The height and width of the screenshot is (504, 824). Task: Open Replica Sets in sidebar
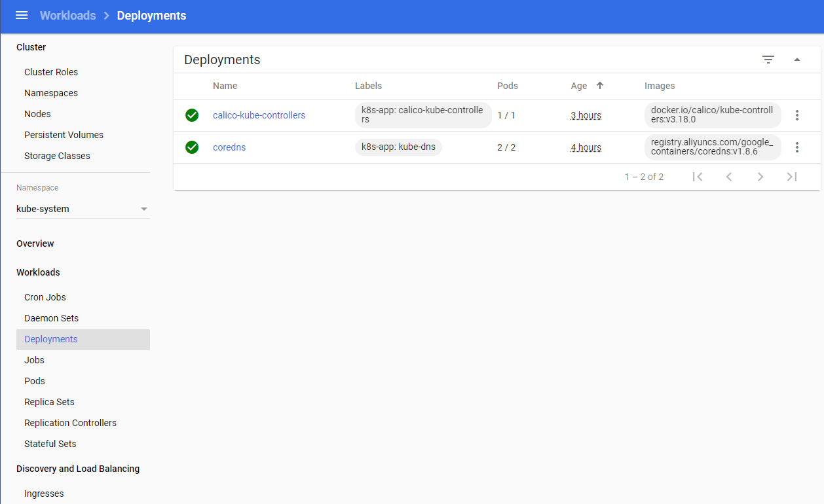point(49,402)
